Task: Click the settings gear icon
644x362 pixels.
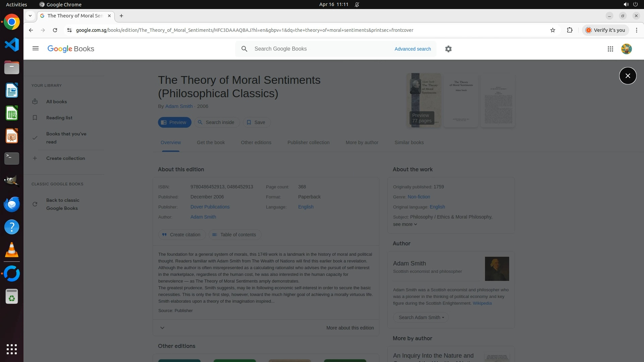Action: 448,49
